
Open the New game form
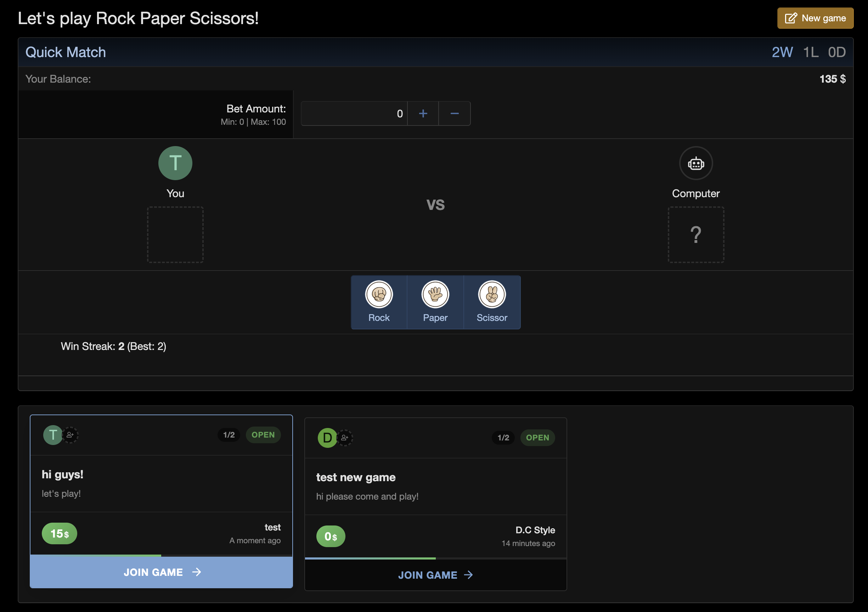(x=815, y=18)
